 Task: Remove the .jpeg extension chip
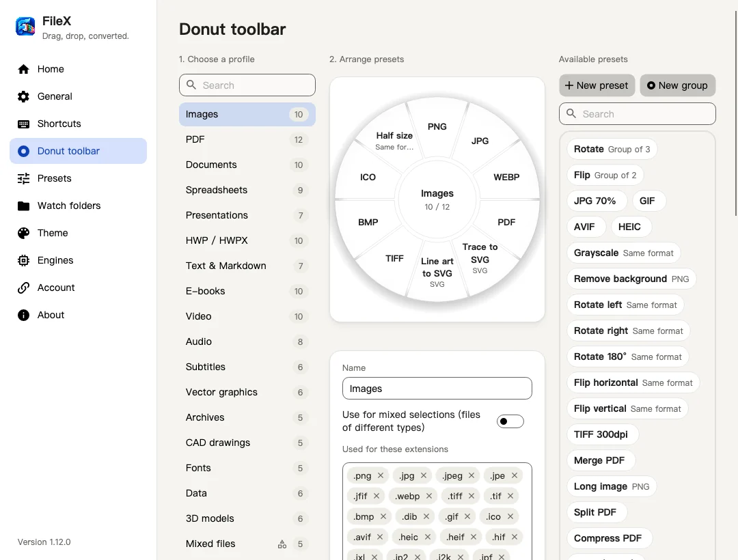471,475
